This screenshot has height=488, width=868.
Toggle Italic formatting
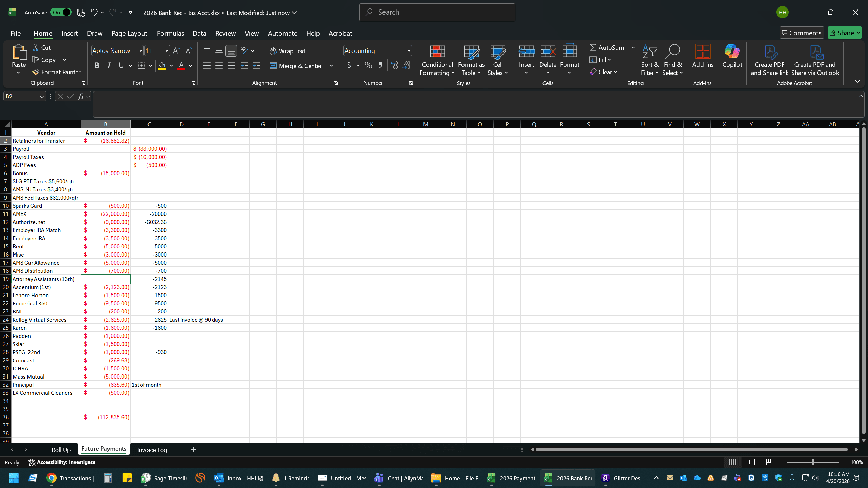click(109, 66)
